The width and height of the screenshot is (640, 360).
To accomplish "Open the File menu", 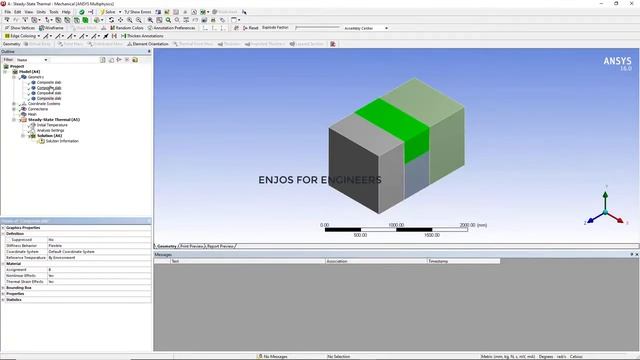I will click(8, 12).
